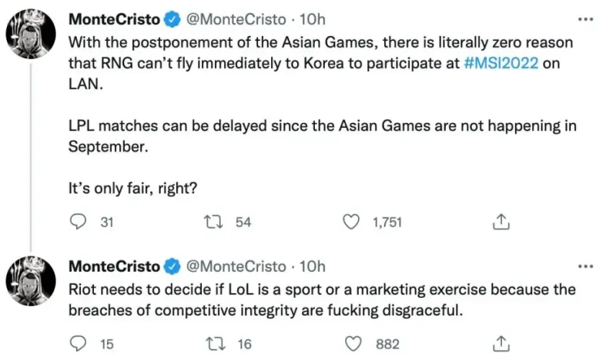Open more options for second tweet
606x364 pixels.
coord(585,266)
